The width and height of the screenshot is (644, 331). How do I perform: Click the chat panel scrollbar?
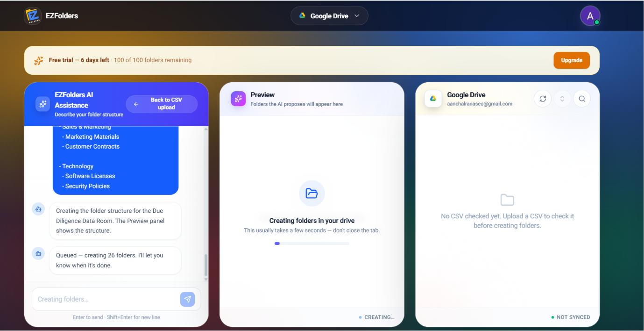pos(206,265)
